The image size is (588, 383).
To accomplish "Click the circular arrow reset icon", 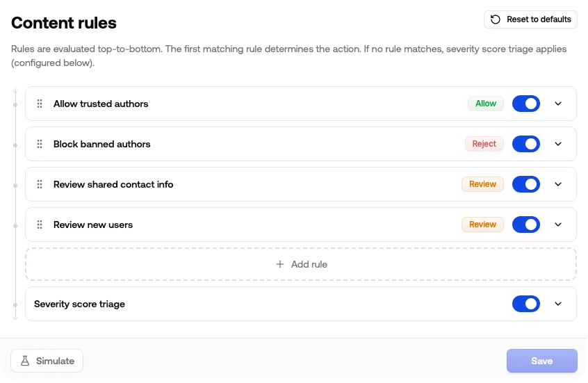I will coord(496,19).
